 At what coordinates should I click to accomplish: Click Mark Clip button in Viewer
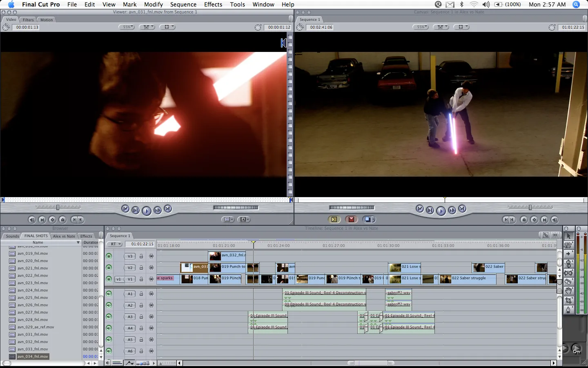tap(42, 220)
